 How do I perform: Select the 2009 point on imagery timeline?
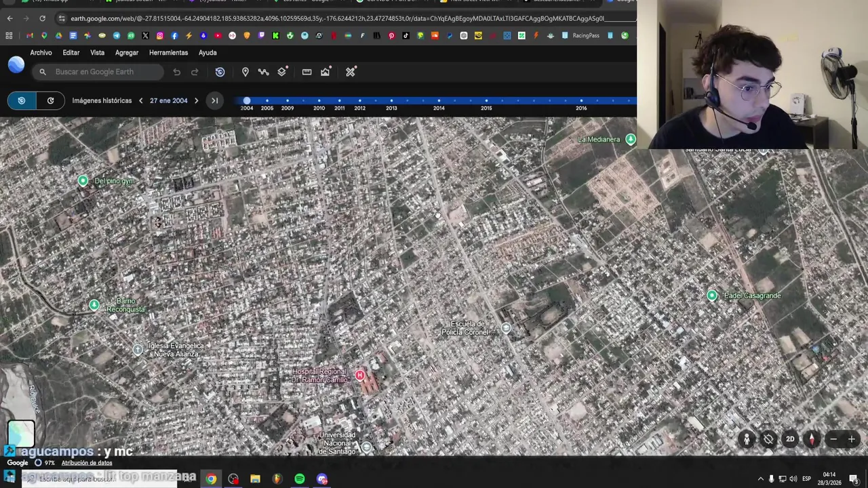coord(288,101)
